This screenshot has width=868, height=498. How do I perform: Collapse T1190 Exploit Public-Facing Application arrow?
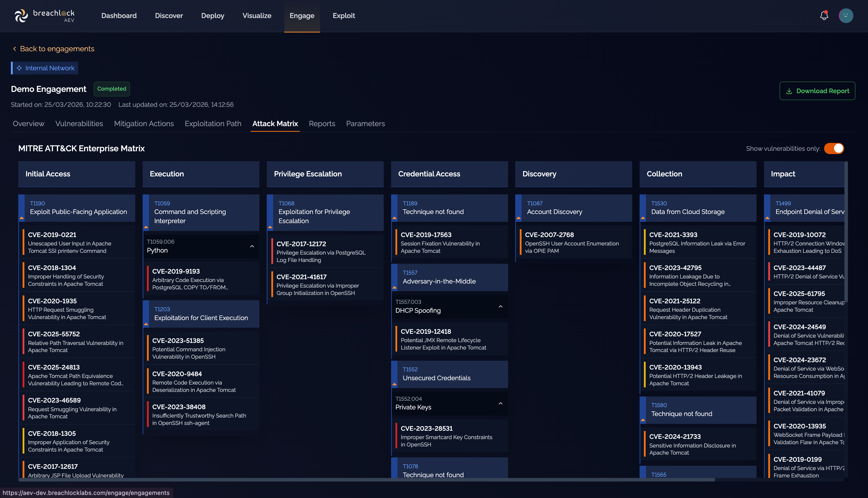[x=22, y=218]
